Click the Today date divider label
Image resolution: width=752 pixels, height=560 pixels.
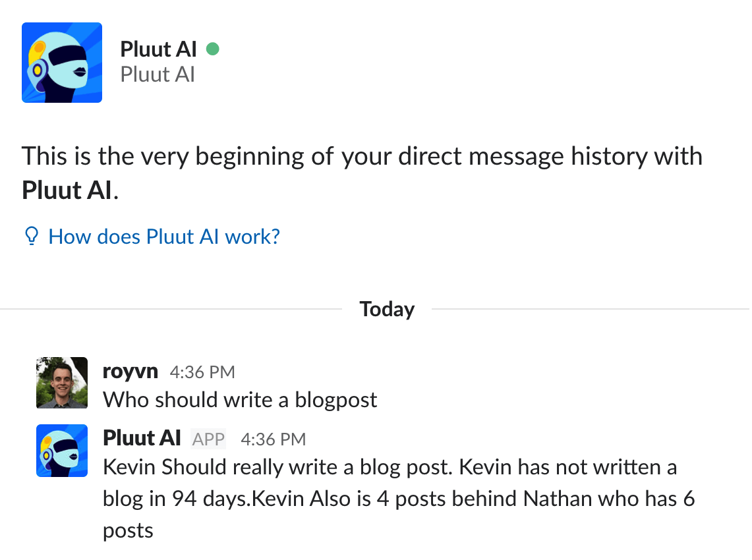click(x=387, y=309)
